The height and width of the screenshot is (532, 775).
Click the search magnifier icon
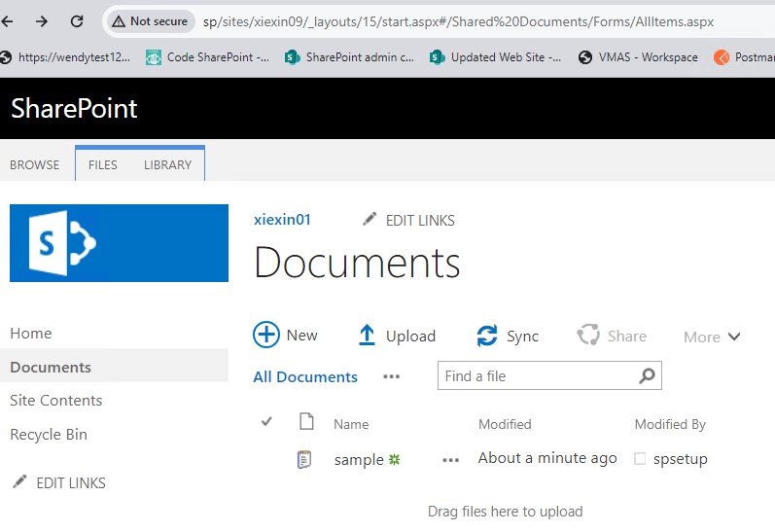tap(647, 375)
